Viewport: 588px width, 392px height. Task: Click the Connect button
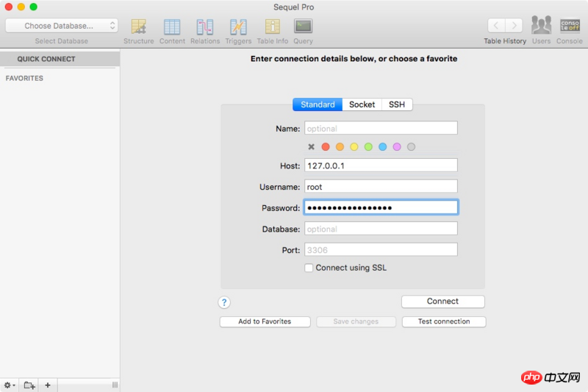(x=443, y=302)
